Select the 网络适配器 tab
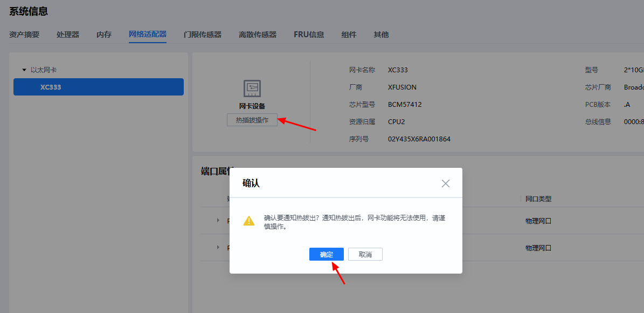The image size is (644, 313). click(x=148, y=35)
